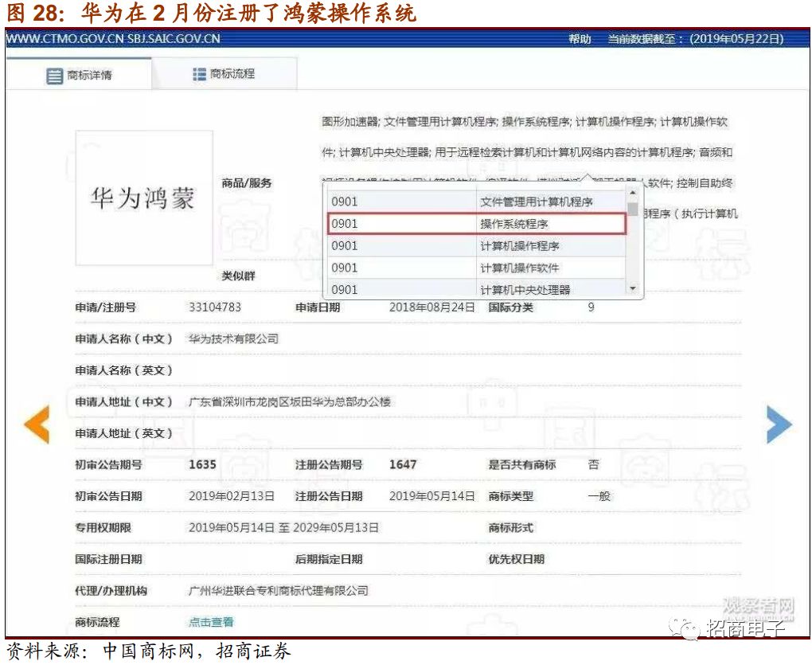This screenshot has height=665, width=812.
Task: Click the exclusive rights period 2019年05月14日 至 2029年05月13日
Action: tap(283, 528)
